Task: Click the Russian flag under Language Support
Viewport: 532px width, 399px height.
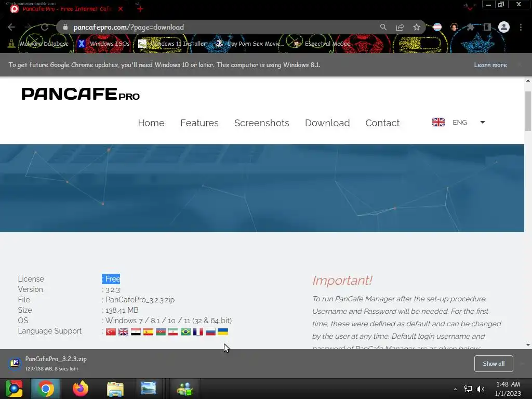Action: pos(210,331)
